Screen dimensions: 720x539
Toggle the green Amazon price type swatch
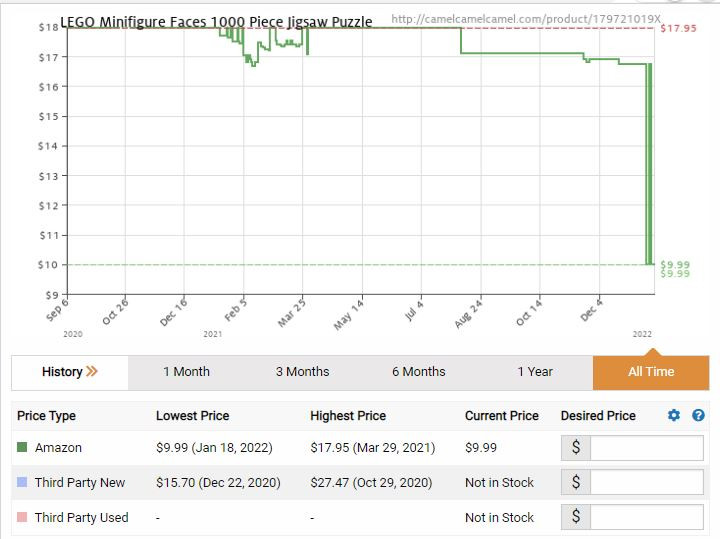click(x=22, y=447)
